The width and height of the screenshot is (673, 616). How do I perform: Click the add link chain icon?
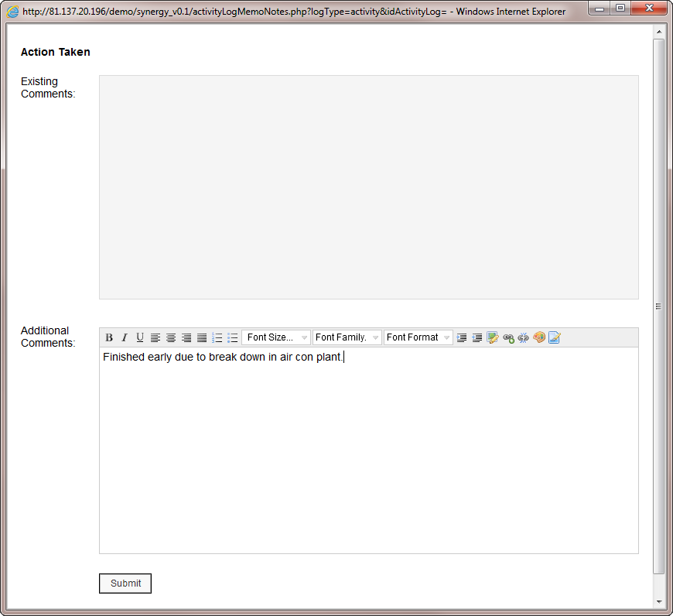[508, 337]
